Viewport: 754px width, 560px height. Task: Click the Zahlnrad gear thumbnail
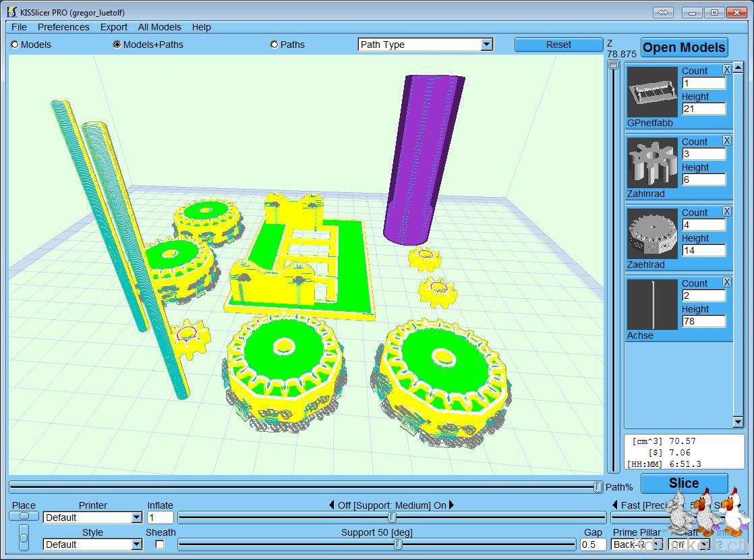coord(652,163)
